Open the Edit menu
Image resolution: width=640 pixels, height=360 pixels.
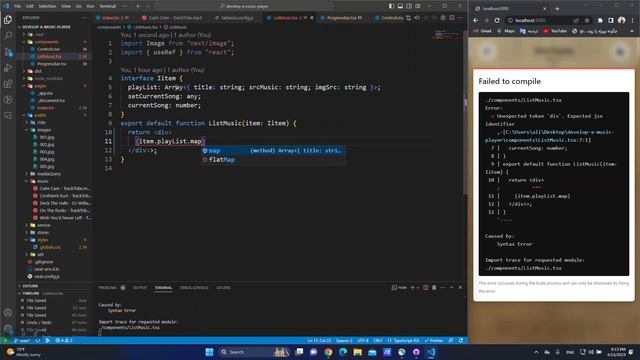(30, 6)
